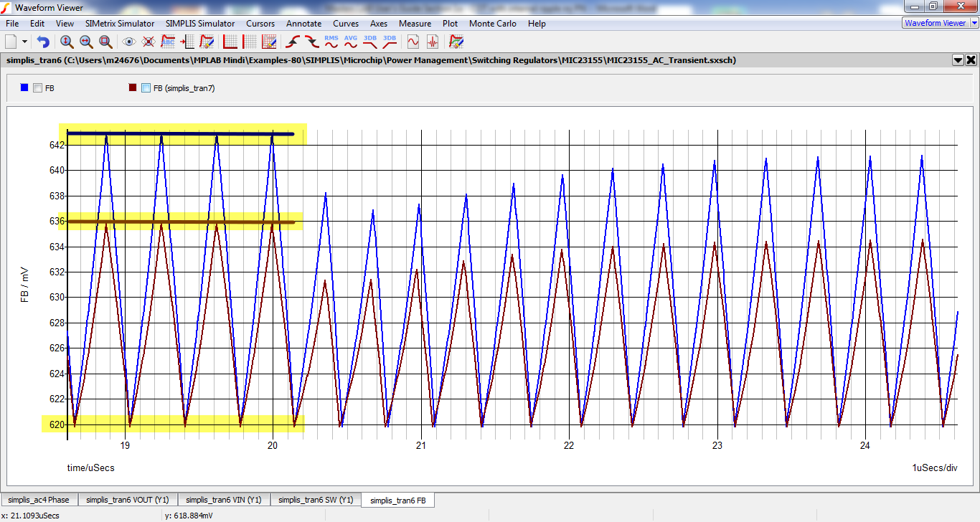The height and width of the screenshot is (522, 980).
Task: Open the Measure menu
Action: pos(415,23)
